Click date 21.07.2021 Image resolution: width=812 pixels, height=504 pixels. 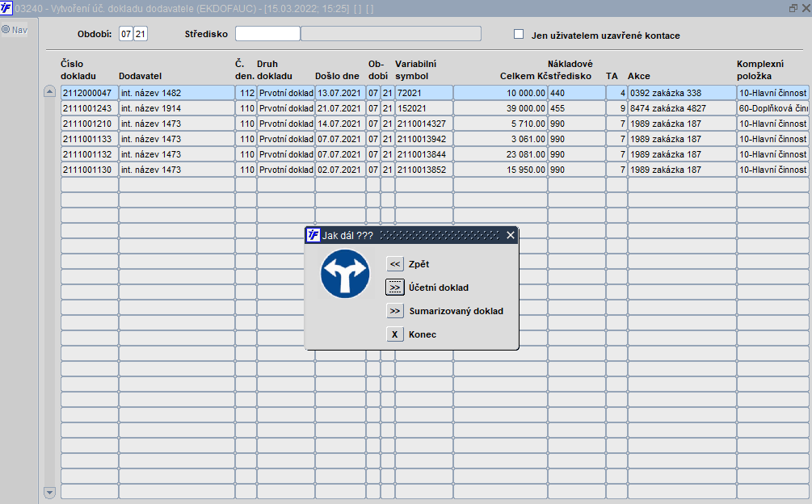click(340, 108)
